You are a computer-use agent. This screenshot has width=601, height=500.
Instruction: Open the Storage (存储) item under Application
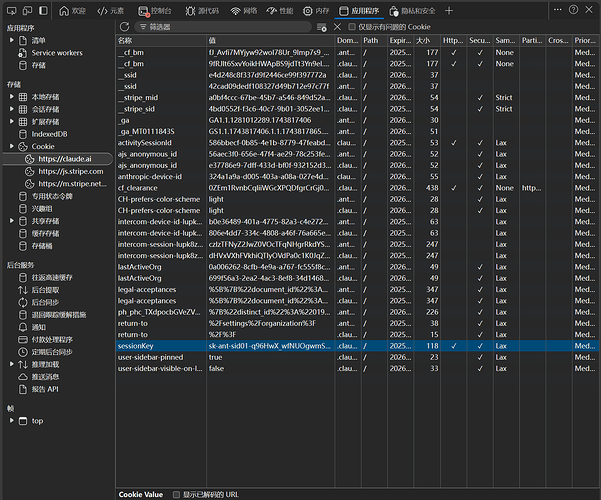(38, 65)
